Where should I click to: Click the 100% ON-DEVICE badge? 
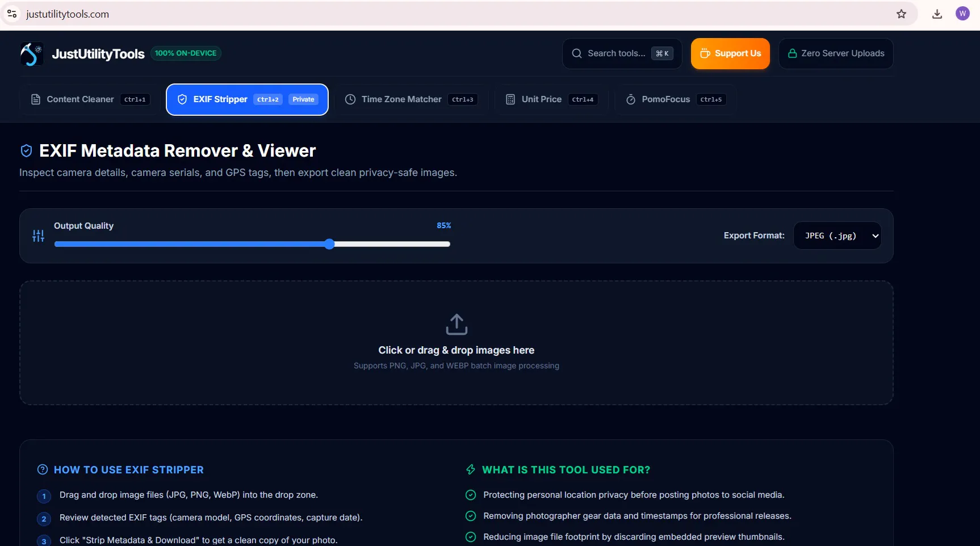[x=186, y=53]
